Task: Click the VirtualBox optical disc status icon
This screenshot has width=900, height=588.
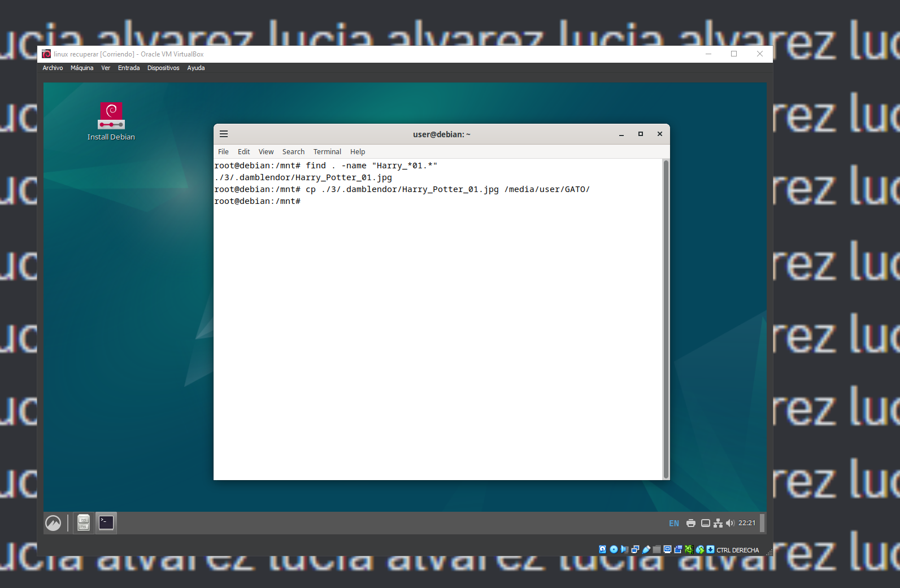Action: 614,550
